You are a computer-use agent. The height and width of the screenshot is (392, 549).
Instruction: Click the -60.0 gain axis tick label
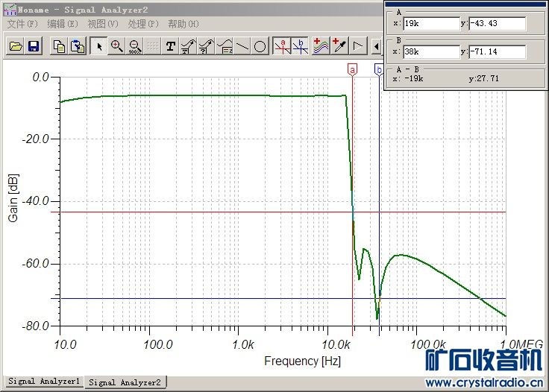[x=35, y=263]
